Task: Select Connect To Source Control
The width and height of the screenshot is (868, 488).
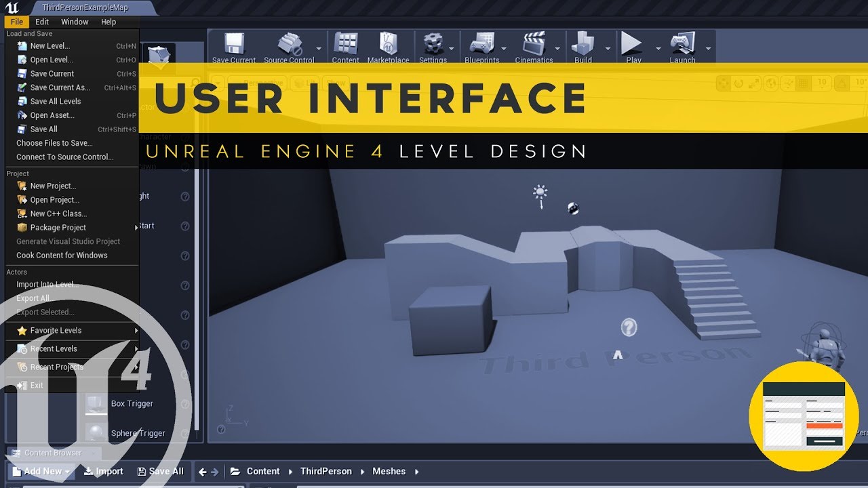Action: [71, 157]
